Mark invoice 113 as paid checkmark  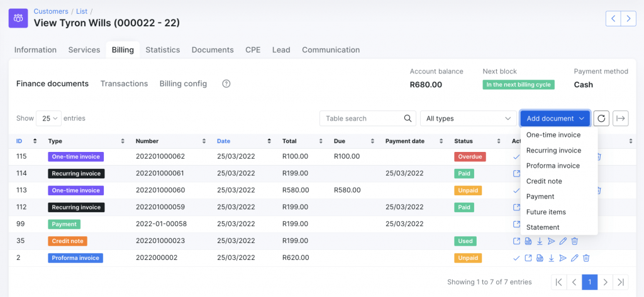517,190
